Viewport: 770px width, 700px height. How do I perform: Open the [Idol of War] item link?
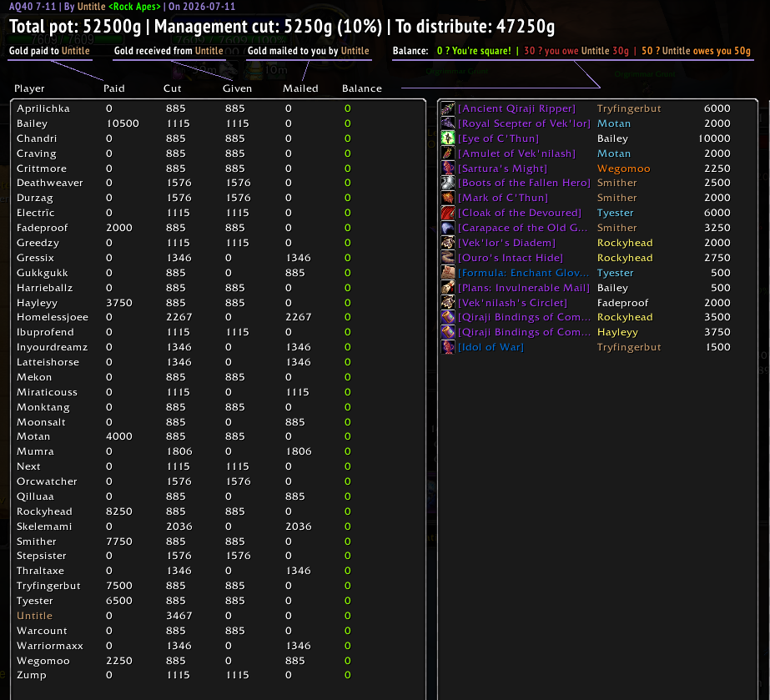(491, 347)
